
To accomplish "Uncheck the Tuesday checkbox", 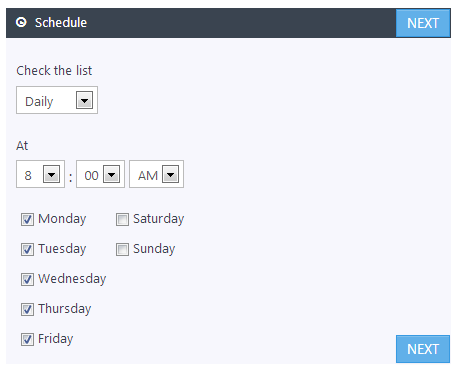I will click(27, 249).
